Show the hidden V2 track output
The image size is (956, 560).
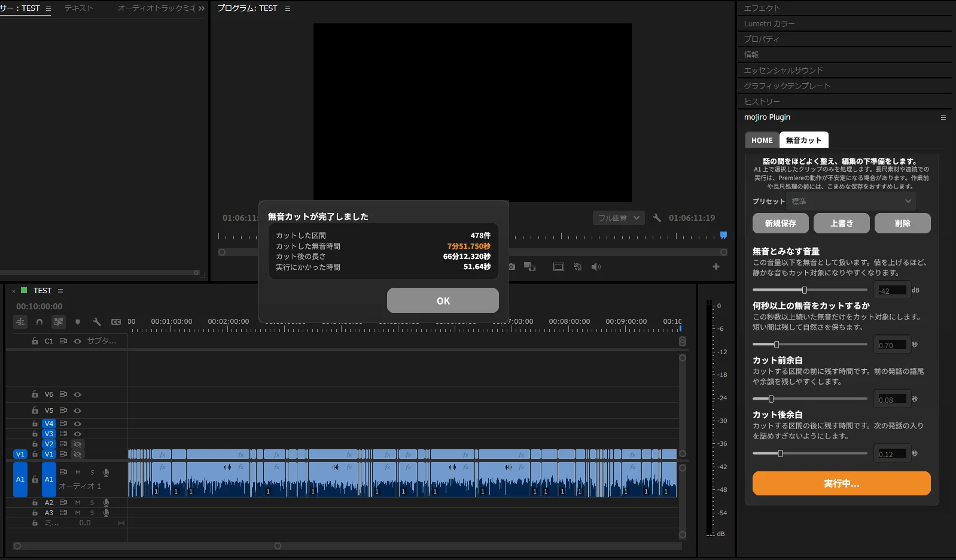(x=77, y=444)
